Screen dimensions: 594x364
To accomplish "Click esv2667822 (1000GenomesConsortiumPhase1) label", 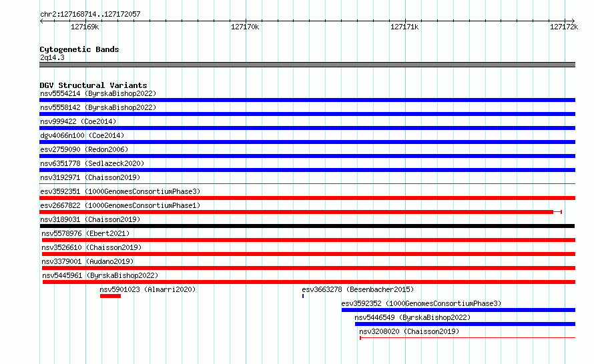I will pyautogui.click(x=120, y=205).
